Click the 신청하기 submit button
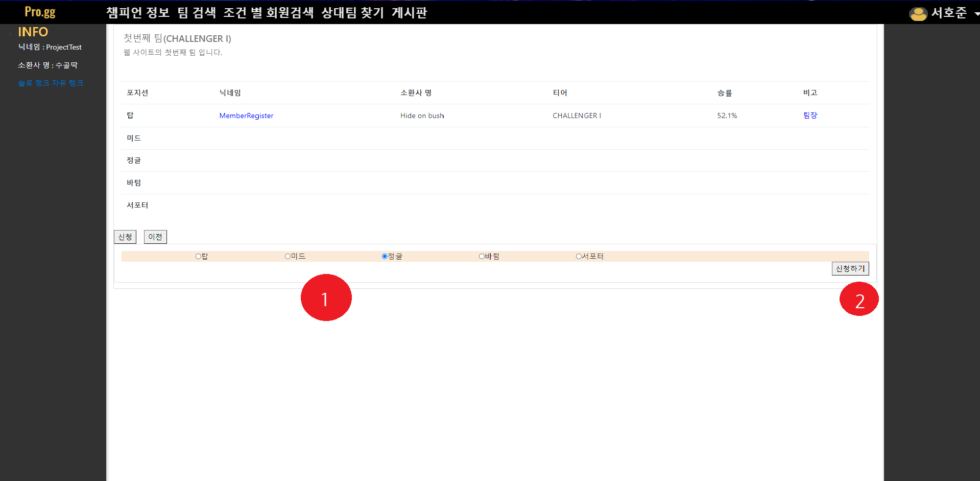The image size is (980, 481). pos(850,268)
